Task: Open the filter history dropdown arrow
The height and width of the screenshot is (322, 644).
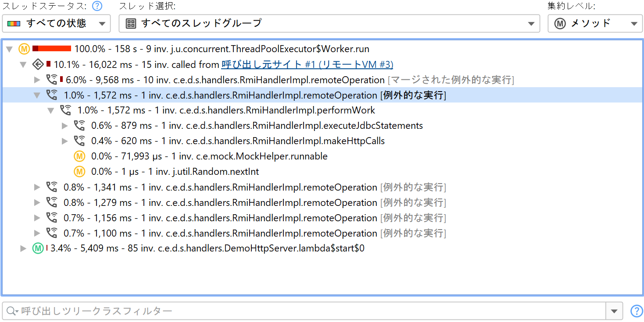Action: [614, 311]
